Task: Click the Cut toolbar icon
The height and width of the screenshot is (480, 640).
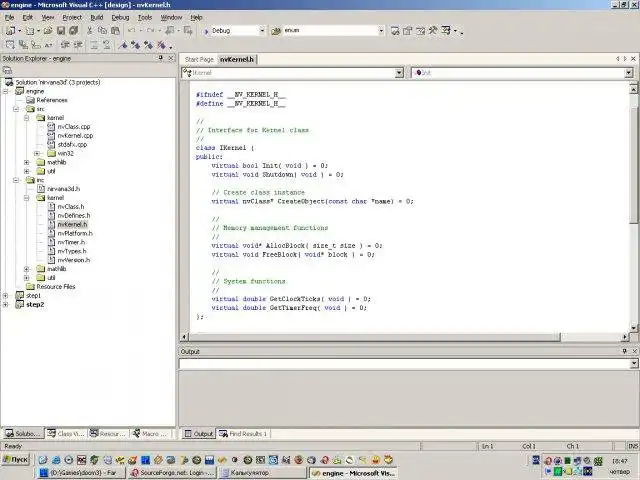Action: pyautogui.click(x=90, y=31)
